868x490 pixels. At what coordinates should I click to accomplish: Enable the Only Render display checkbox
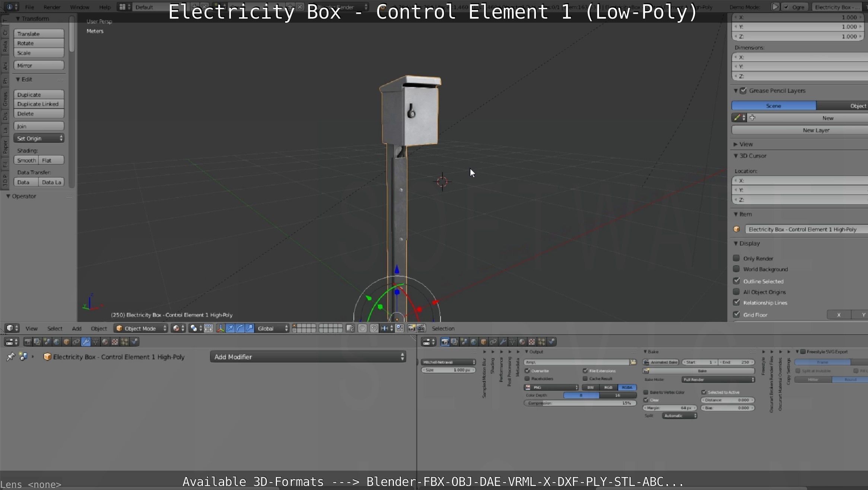pyautogui.click(x=736, y=258)
